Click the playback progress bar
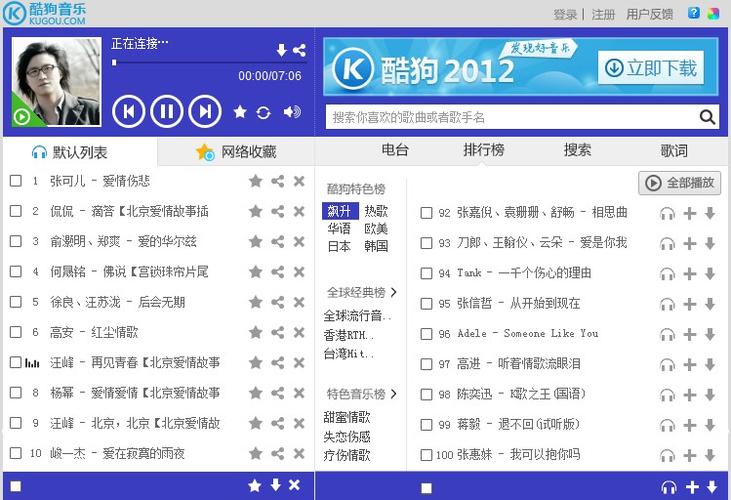The width and height of the screenshot is (731, 500). pos(209,62)
